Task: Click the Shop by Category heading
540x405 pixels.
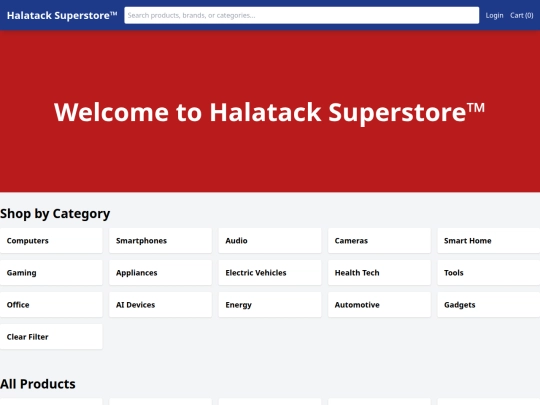Action: 55,214
